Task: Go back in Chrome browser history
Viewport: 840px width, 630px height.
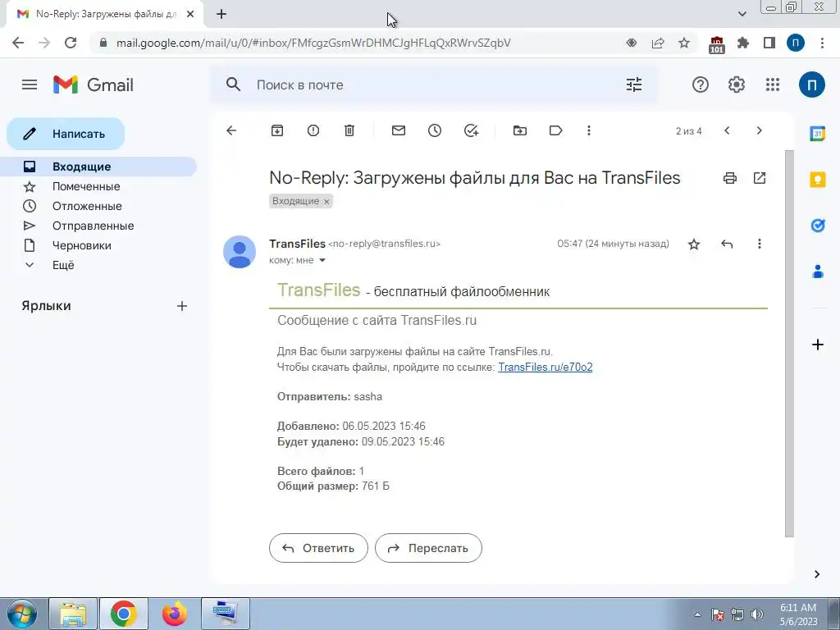Action: point(18,43)
